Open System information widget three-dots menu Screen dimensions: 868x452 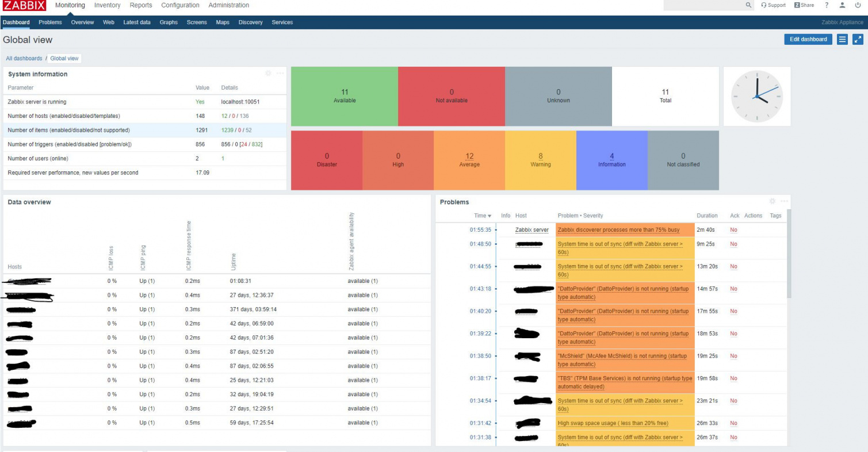pos(280,74)
